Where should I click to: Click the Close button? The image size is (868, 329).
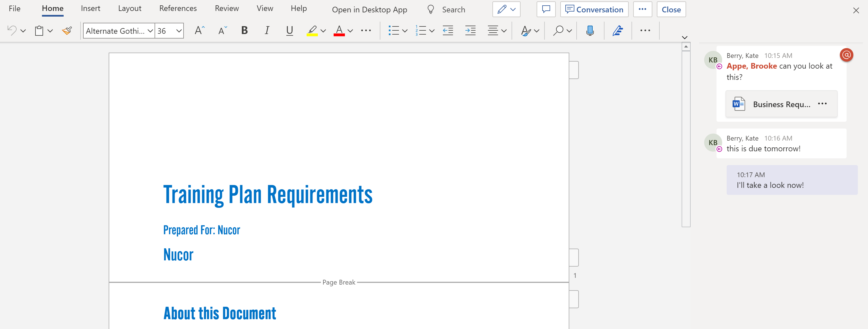pyautogui.click(x=671, y=9)
